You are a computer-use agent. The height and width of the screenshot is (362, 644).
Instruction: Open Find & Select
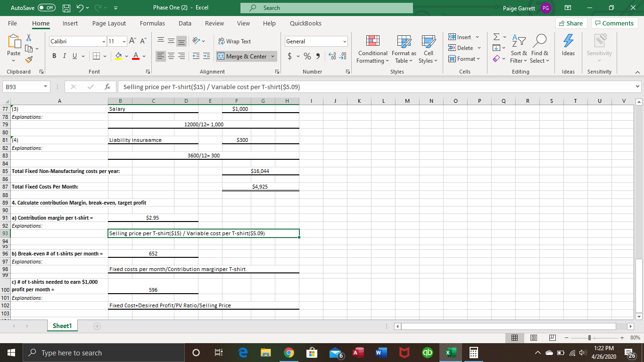[x=539, y=49]
